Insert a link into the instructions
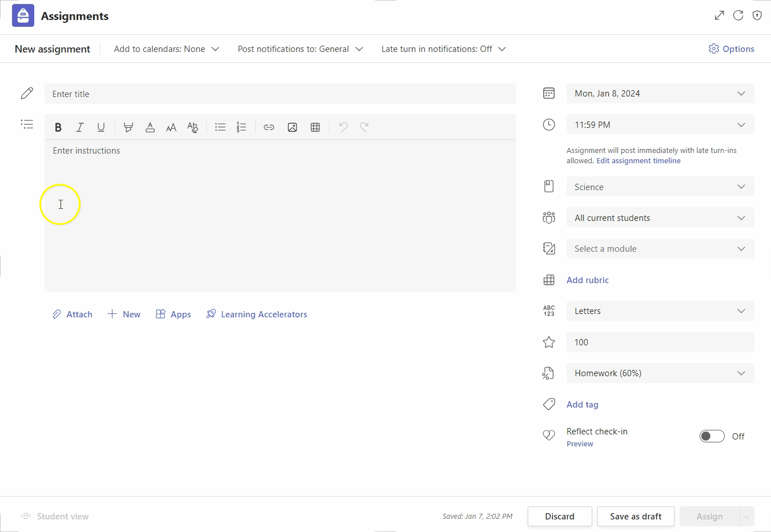The width and height of the screenshot is (771, 532). 269,127
